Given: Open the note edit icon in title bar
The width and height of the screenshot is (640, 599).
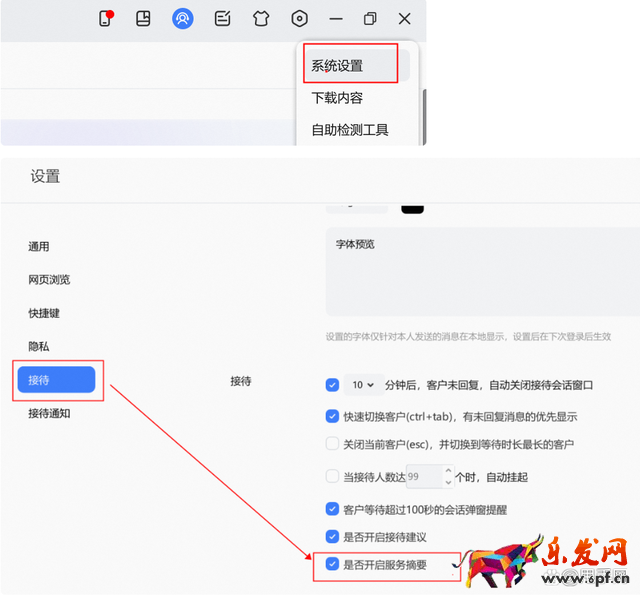Looking at the screenshot, I should 223,18.
